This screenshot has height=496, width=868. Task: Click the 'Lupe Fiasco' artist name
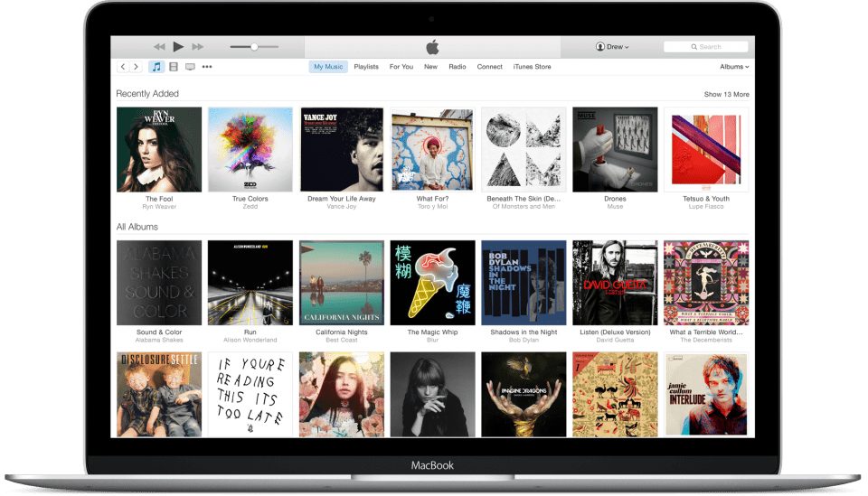(x=706, y=206)
